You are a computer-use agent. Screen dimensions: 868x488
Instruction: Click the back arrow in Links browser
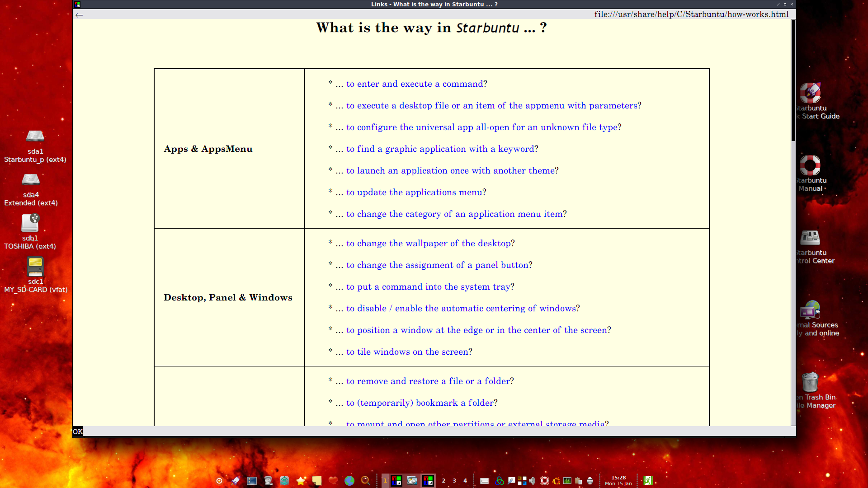[x=79, y=15]
